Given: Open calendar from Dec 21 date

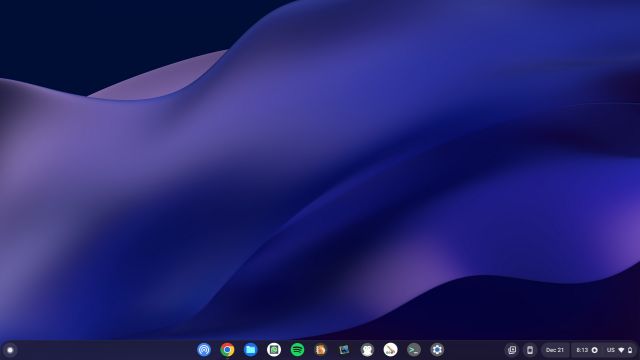Looking at the screenshot, I should 555,350.
